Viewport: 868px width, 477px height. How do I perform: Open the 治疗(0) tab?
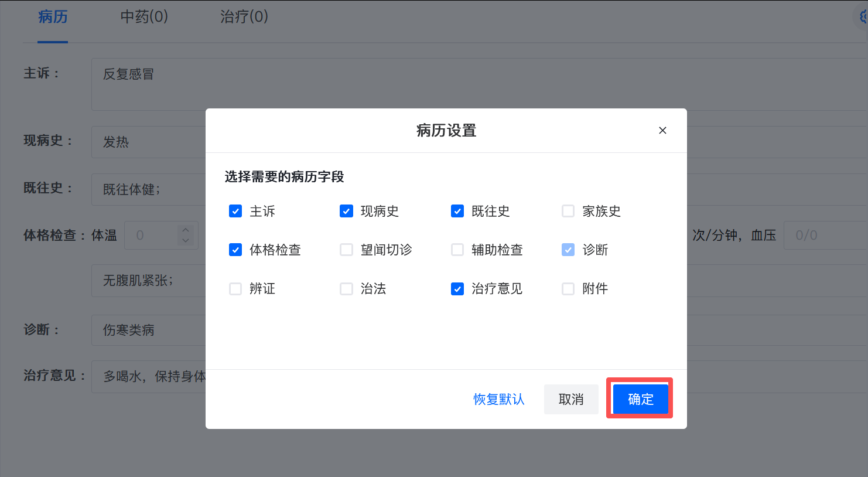pyautogui.click(x=244, y=17)
